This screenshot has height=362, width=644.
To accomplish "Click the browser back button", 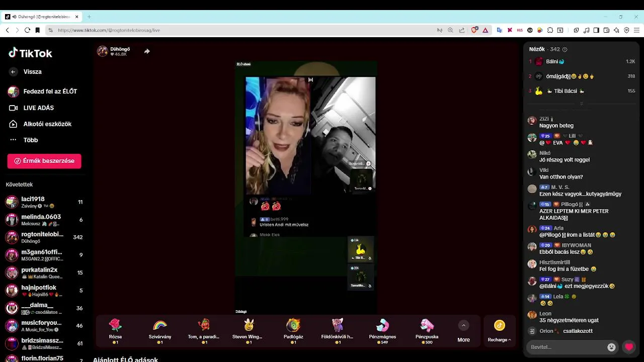I will [x=8, y=30].
